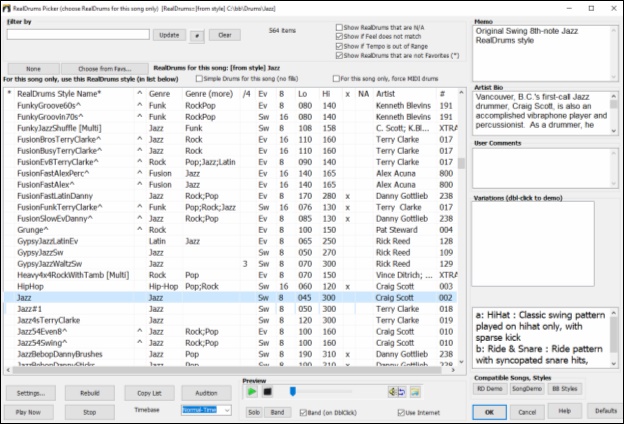Click the bottom-left Stop button

(90, 412)
